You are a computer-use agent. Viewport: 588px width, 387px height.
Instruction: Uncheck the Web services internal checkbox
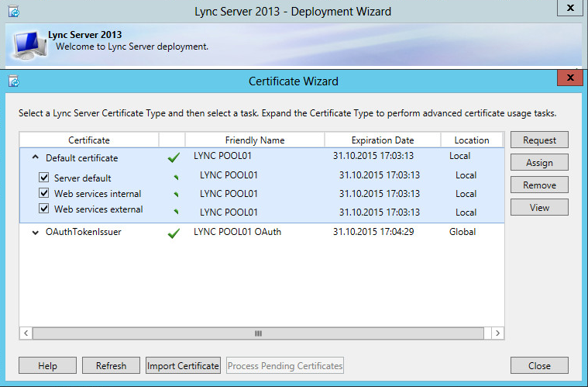(44, 193)
